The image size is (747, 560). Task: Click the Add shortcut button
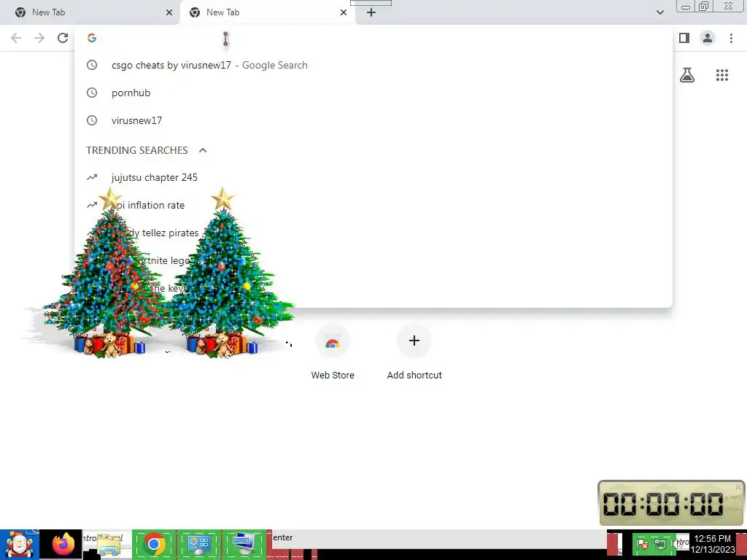414,352
